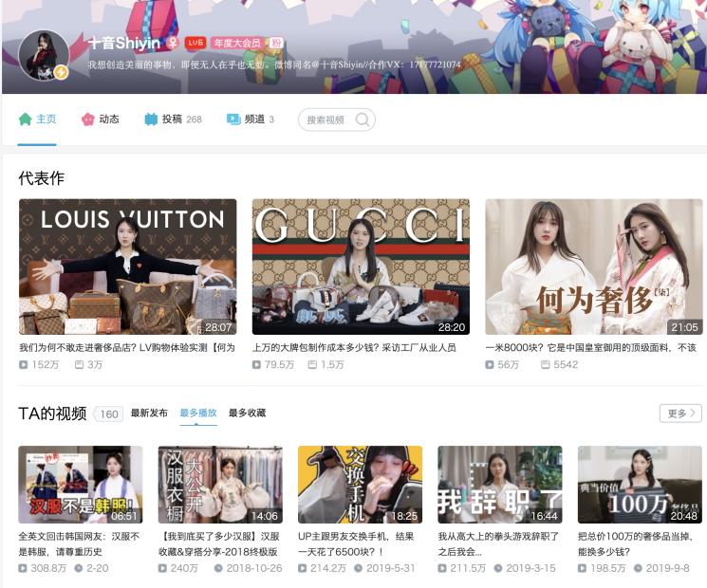Click the search magnifier icon
Screen dimensions: 707x588
[x=363, y=119]
